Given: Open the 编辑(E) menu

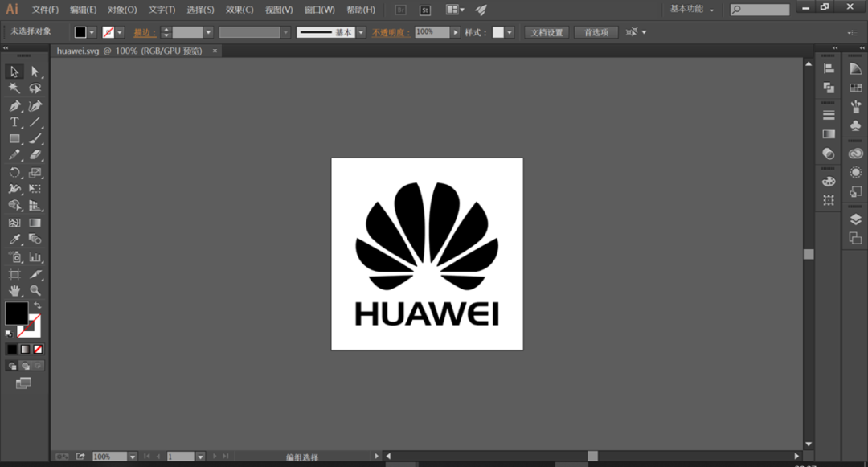Looking at the screenshot, I should 83,10.
